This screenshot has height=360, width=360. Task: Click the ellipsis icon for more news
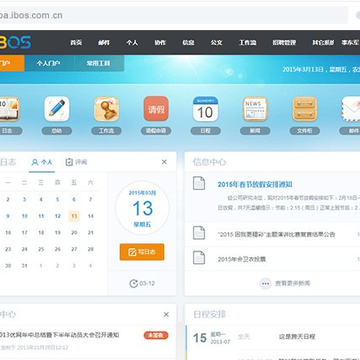coord(266,283)
